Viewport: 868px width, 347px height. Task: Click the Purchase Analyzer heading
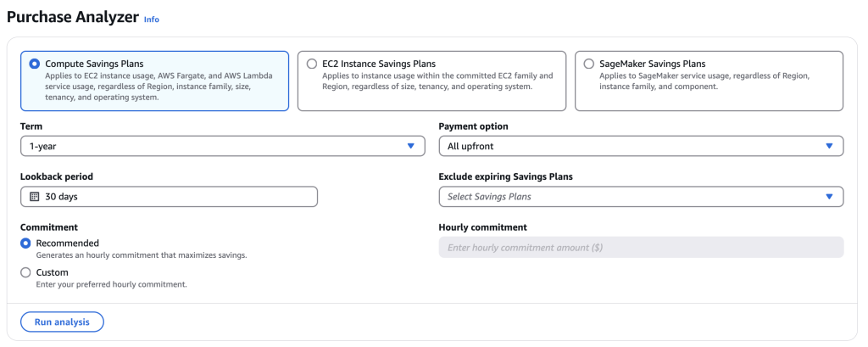pos(73,17)
